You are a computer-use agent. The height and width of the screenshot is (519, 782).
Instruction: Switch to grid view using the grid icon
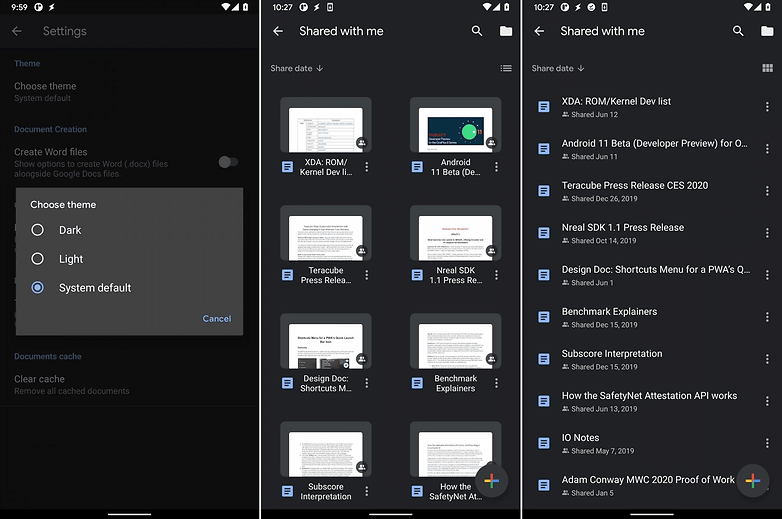click(x=768, y=68)
